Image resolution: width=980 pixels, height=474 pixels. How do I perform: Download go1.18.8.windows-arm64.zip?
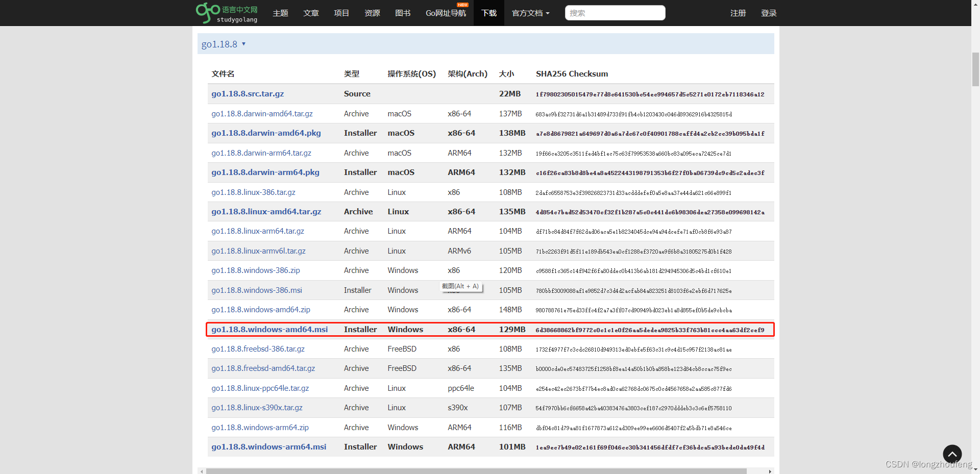[260, 428]
